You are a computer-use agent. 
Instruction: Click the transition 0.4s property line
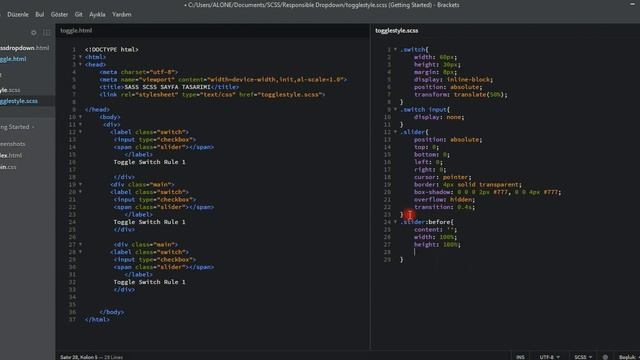click(444, 207)
